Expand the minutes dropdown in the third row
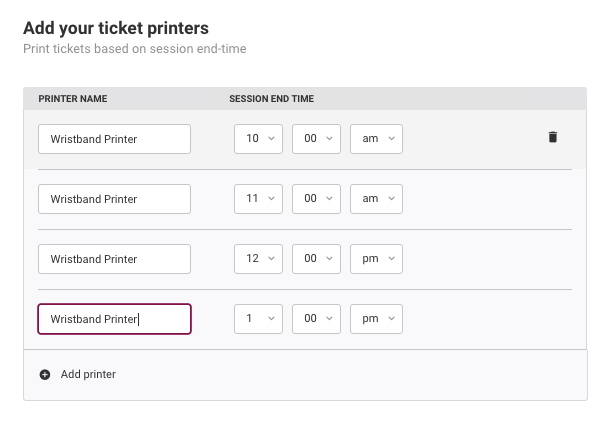The image size is (612, 429). [x=316, y=259]
